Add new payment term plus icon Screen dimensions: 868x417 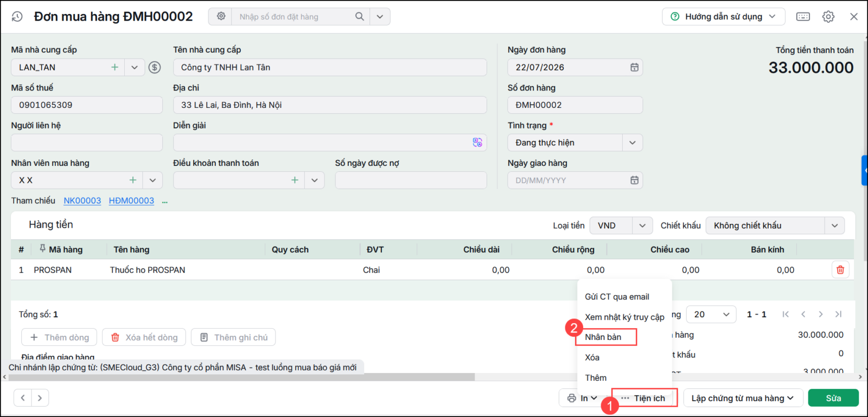pyautogui.click(x=295, y=180)
